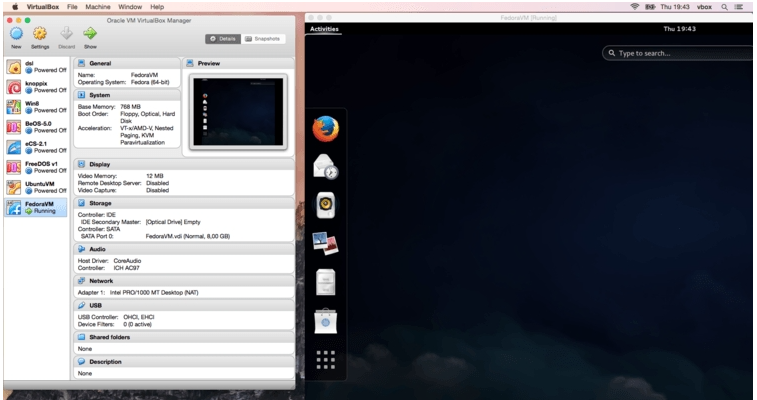Viewport: 757px width, 400px height.
Task: Switch to the Snapshots view tab
Action: point(263,39)
